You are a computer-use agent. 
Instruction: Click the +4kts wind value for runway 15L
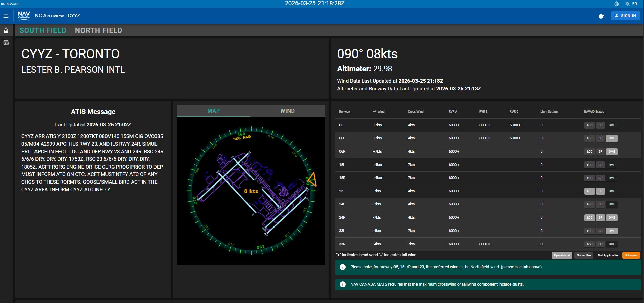click(377, 165)
